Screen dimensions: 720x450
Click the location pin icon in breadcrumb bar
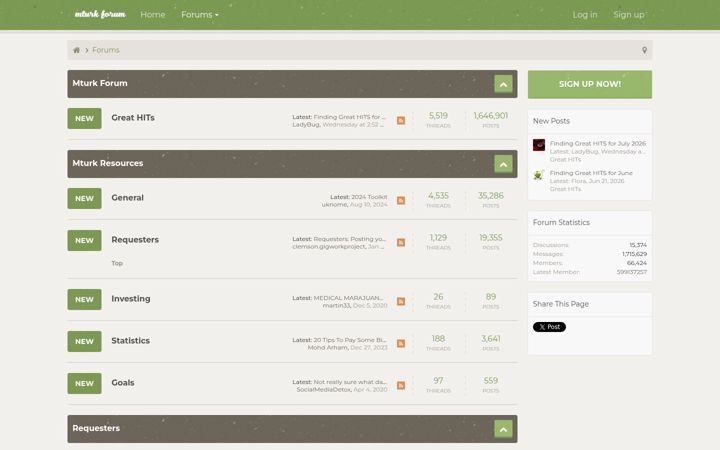(x=644, y=50)
